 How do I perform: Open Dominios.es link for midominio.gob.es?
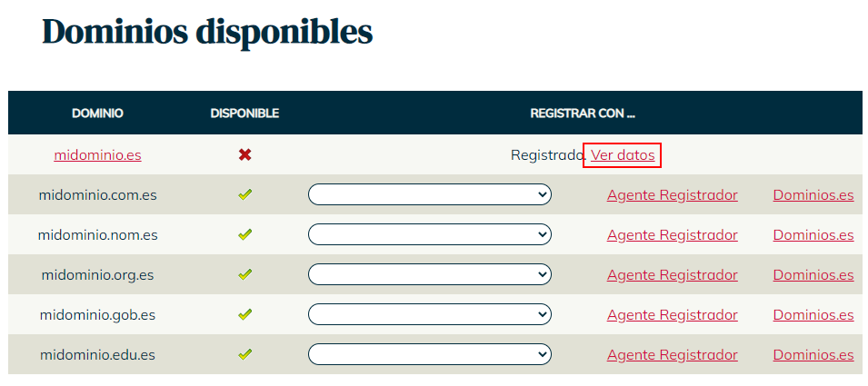click(813, 314)
